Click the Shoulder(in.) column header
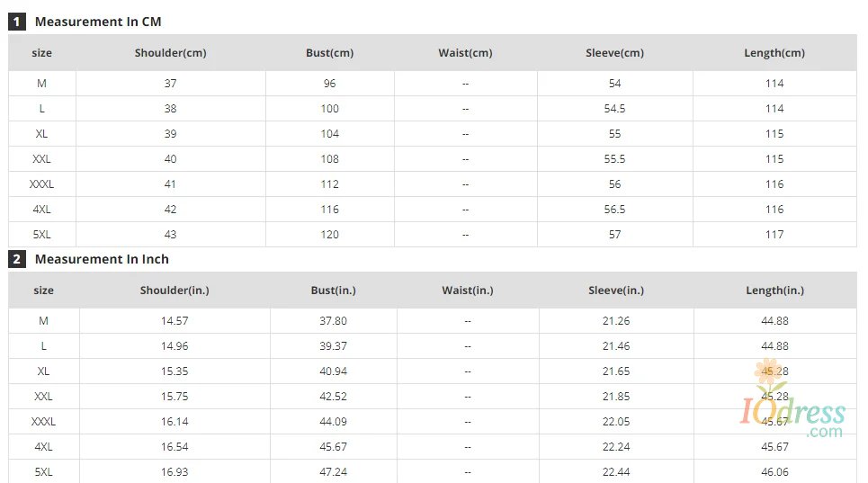This screenshot has width=868, height=483. click(174, 291)
